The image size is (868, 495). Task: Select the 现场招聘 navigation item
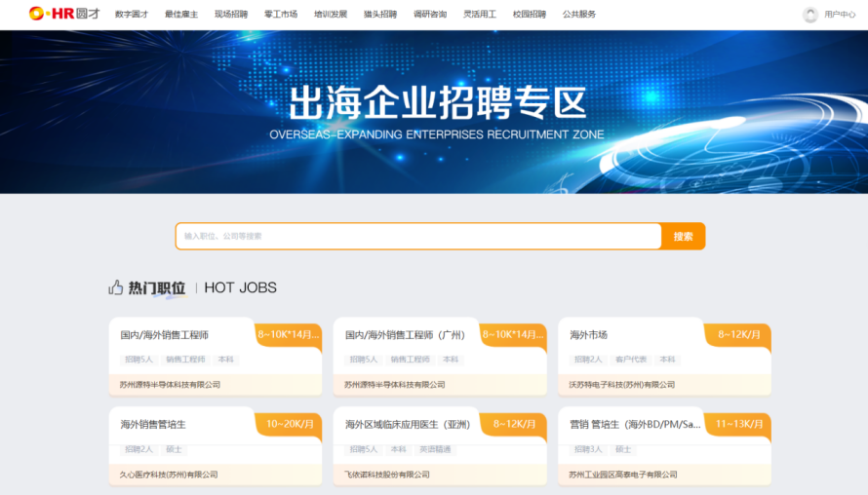pyautogui.click(x=231, y=15)
